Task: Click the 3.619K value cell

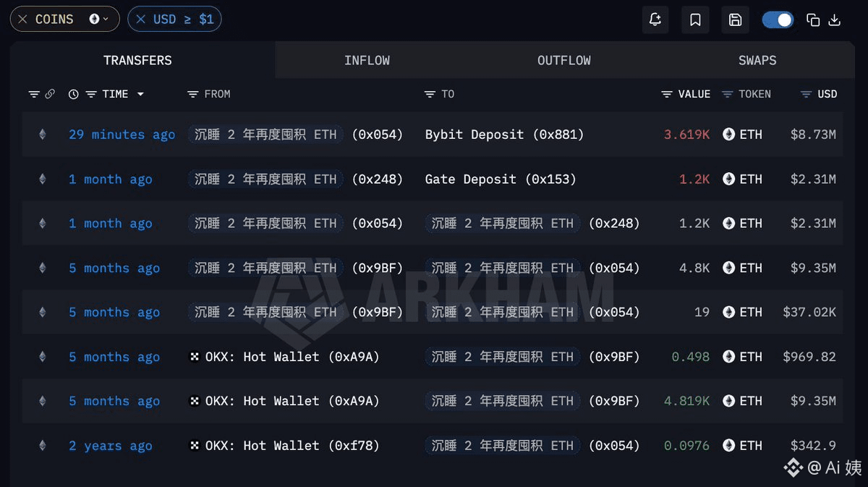Action: pos(686,135)
